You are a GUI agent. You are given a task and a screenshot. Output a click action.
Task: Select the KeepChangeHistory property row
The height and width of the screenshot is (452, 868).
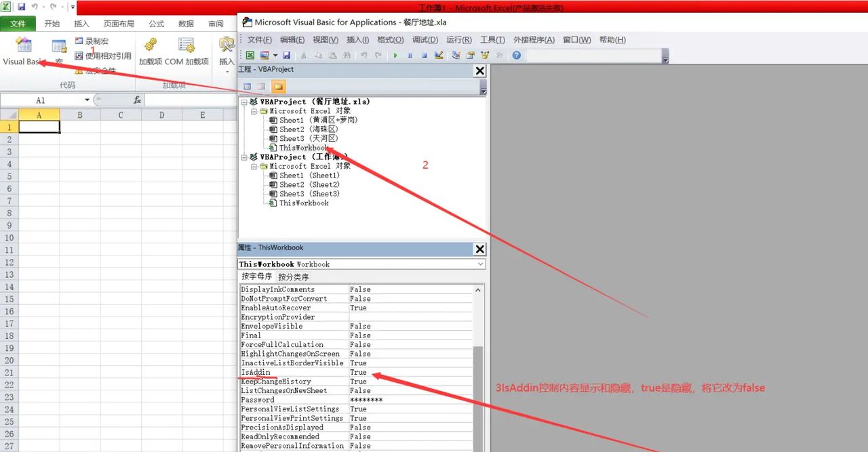pyautogui.click(x=356, y=382)
